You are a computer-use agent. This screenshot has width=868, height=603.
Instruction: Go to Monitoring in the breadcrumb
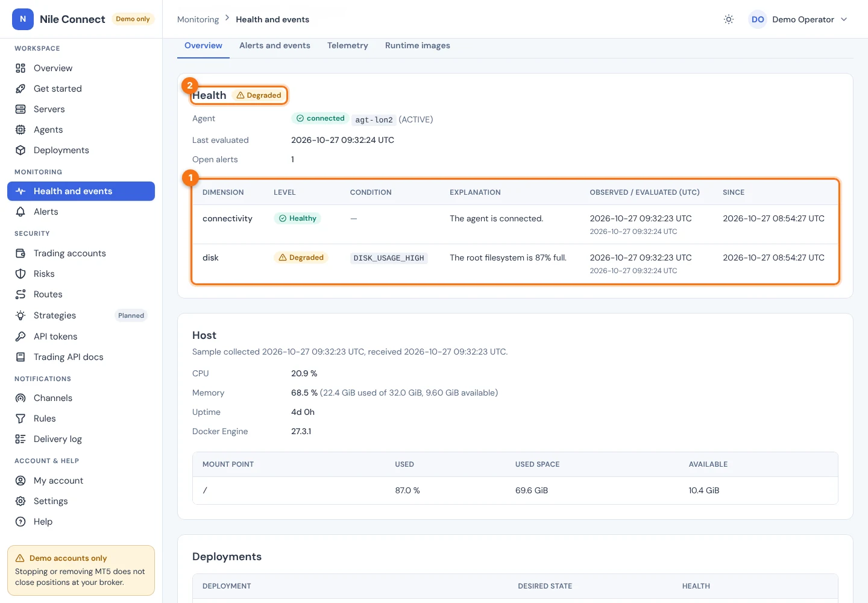(x=198, y=19)
